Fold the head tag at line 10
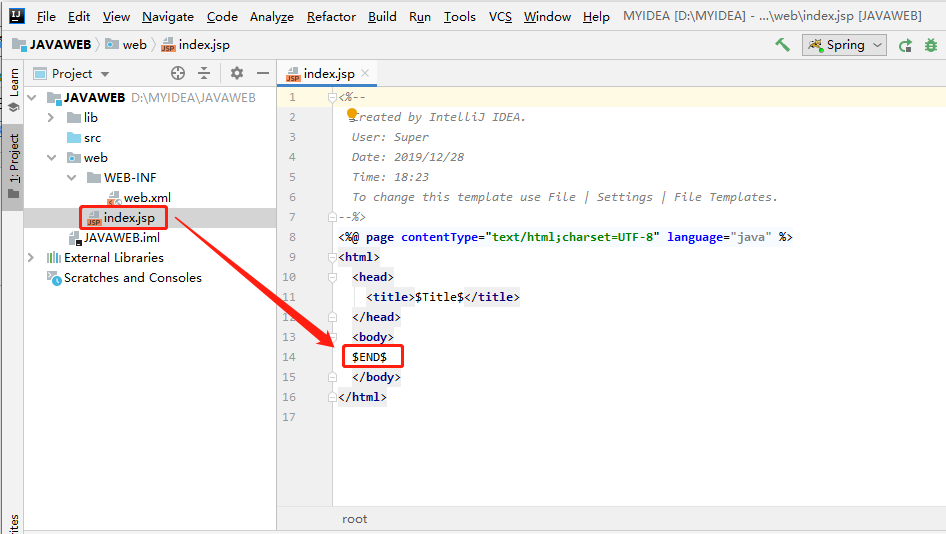Viewport: 946px width, 534px height. pyautogui.click(x=332, y=278)
